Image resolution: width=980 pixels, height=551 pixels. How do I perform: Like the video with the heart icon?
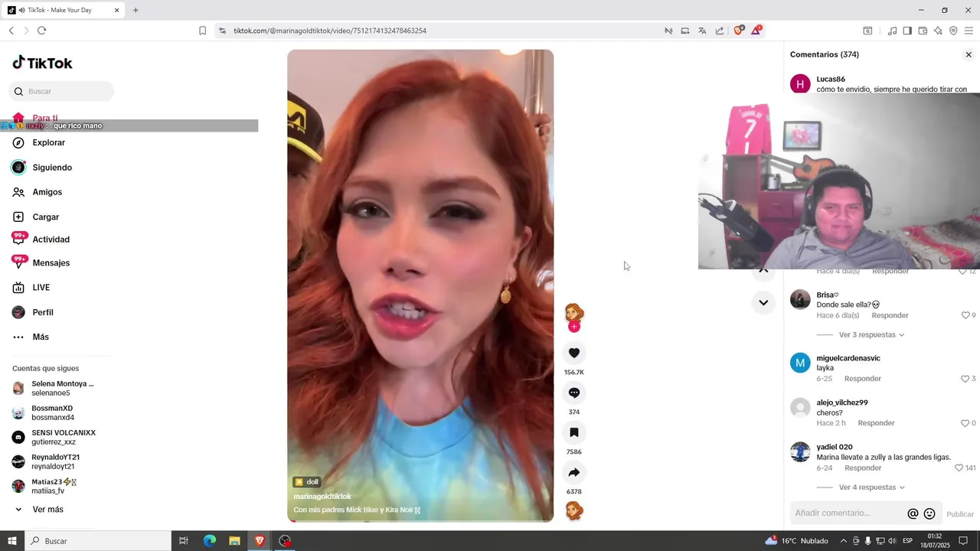tap(574, 353)
